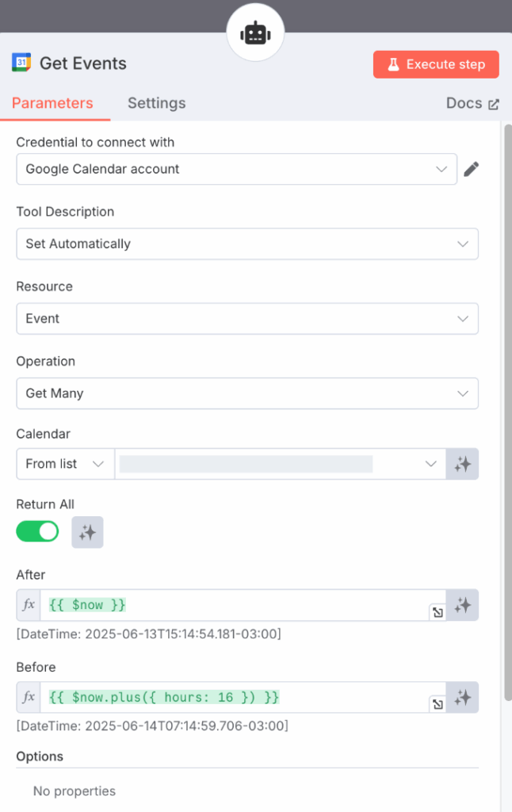Image resolution: width=512 pixels, height=812 pixels.
Task: Click the robot AI agent node icon
Action: pyautogui.click(x=255, y=33)
